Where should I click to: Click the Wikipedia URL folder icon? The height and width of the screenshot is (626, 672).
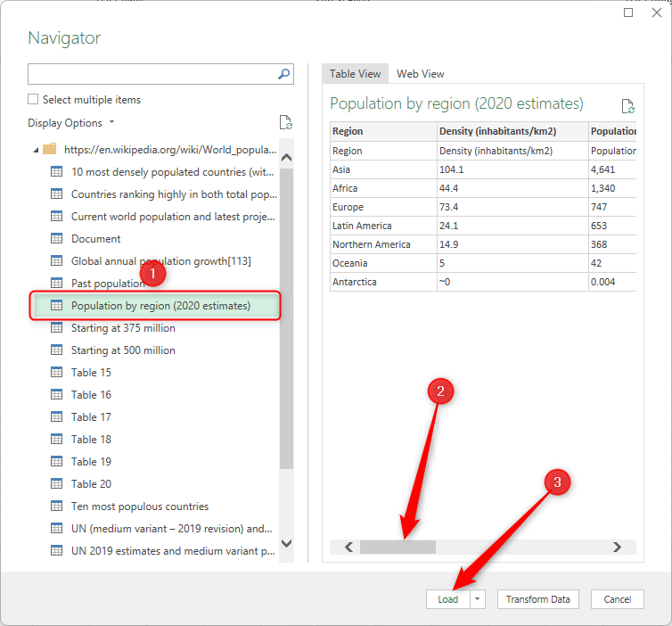coord(50,149)
